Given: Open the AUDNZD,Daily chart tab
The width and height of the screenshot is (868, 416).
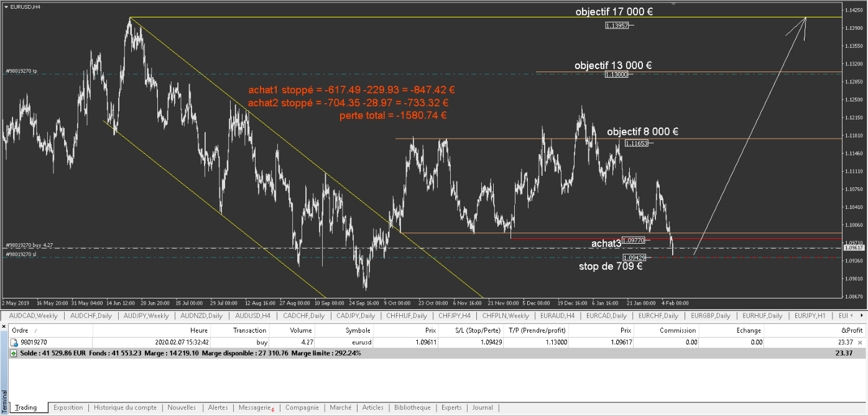Looking at the screenshot, I should pos(201,316).
